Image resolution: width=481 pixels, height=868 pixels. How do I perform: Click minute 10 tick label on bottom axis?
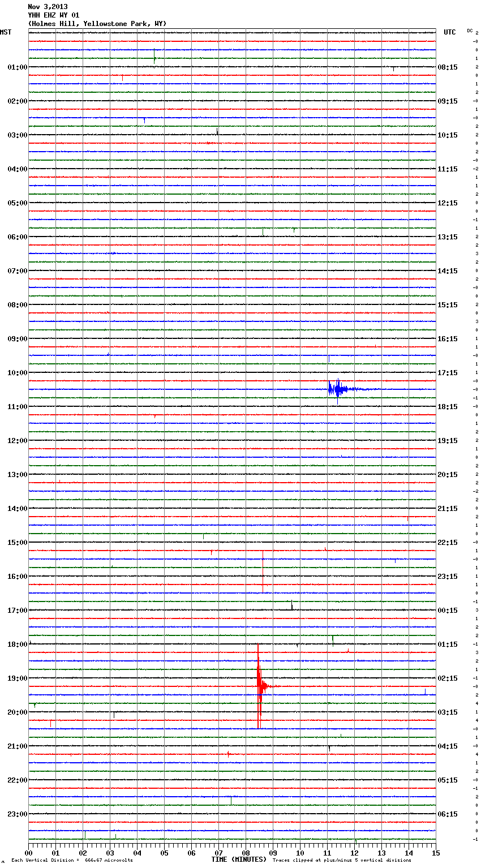(x=300, y=853)
